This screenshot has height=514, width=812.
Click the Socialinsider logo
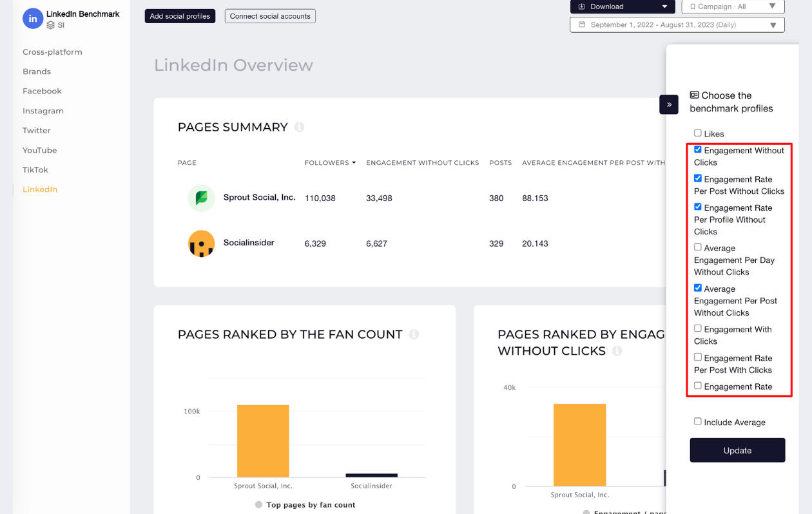coord(201,243)
